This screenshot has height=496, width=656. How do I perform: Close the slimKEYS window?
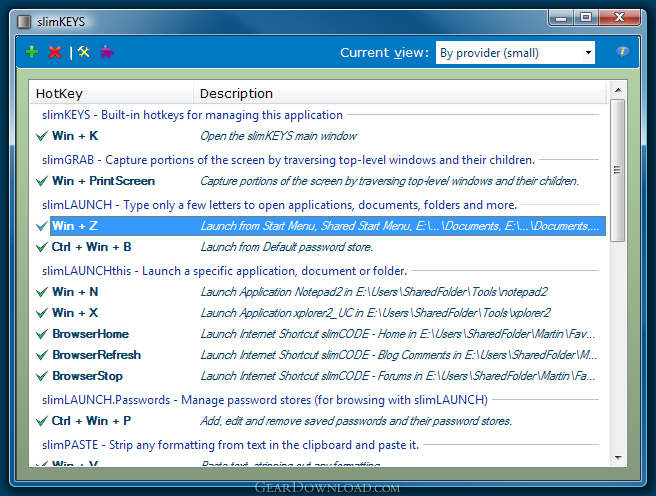pyautogui.click(x=620, y=18)
